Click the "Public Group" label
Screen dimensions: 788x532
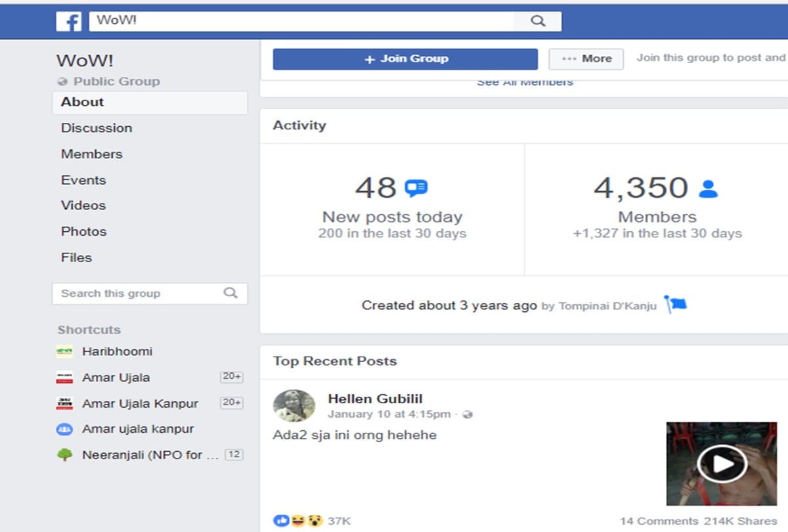[117, 81]
